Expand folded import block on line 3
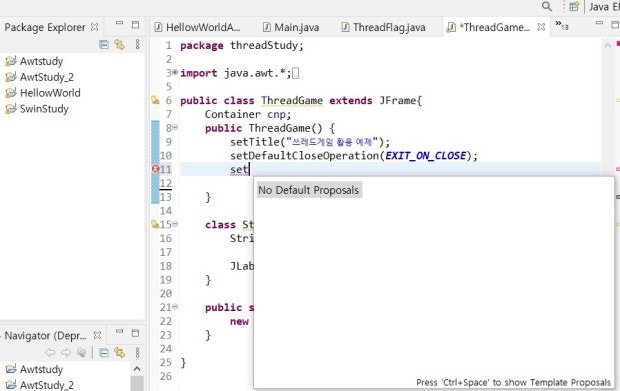Viewport: 620px width, 391px height. [x=175, y=73]
